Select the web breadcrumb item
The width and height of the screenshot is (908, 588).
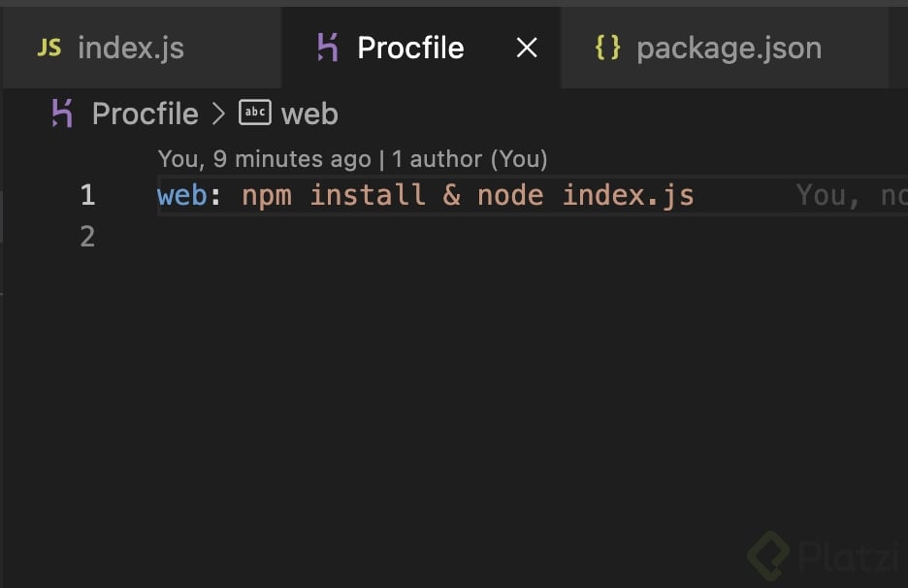pos(309,114)
